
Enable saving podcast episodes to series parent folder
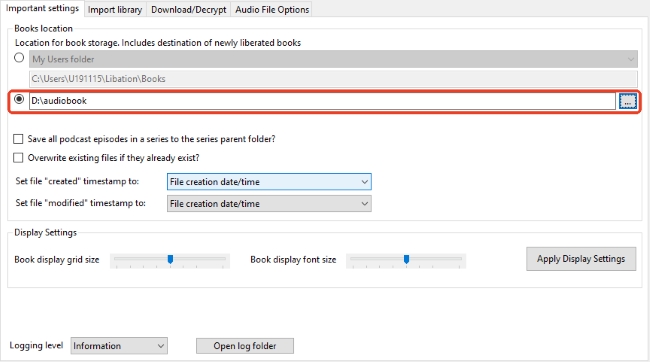point(18,139)
